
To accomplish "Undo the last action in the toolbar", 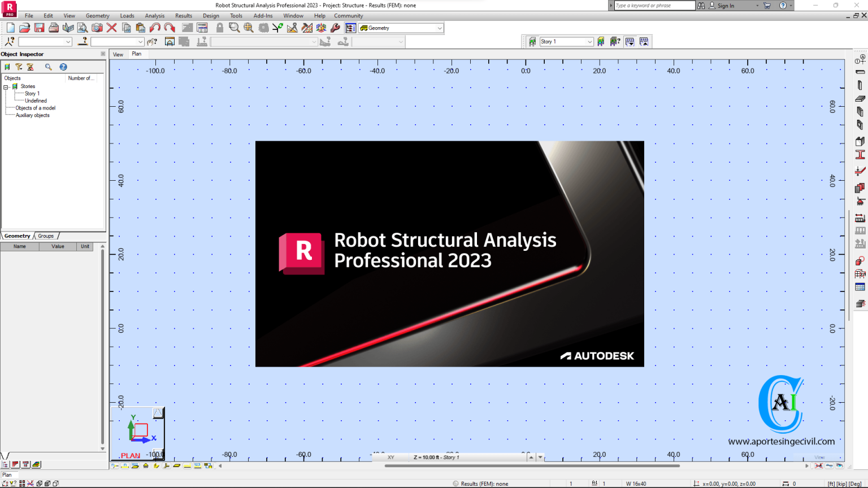I will (x=154, y=28).
